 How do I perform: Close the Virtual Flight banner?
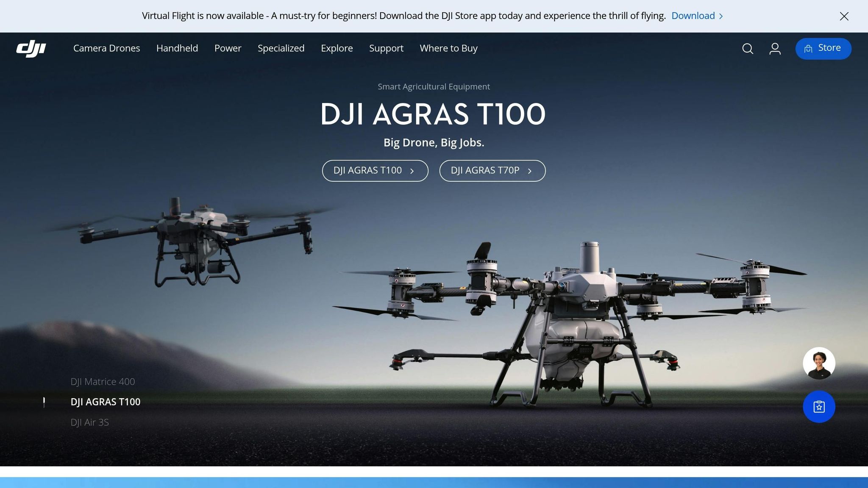pyautogui.click(x=844, y=16)
